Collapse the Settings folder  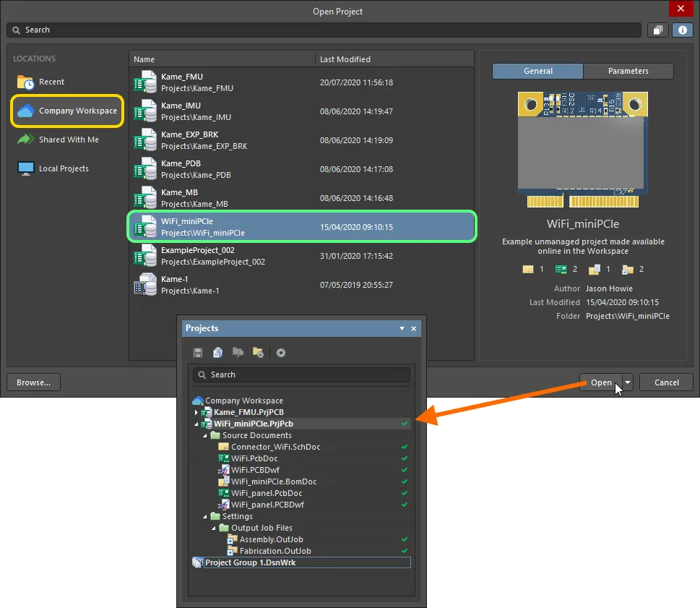[x=205, y=516]
